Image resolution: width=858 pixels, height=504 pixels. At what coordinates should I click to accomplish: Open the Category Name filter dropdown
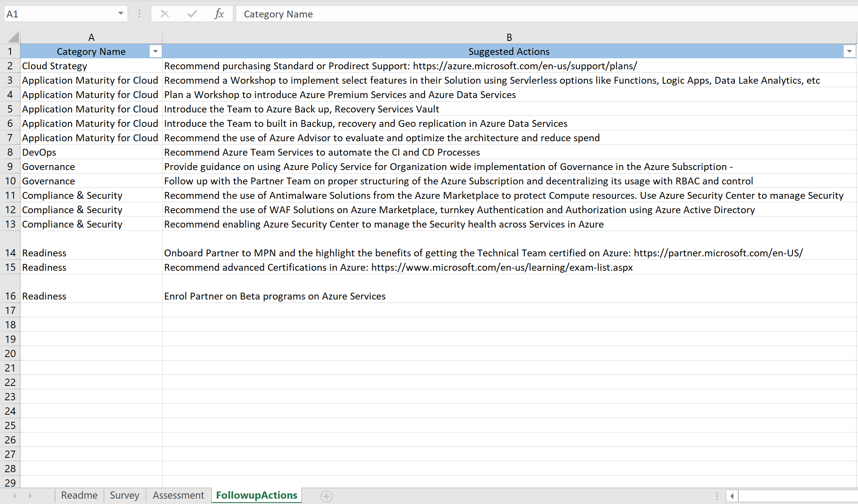point(155,51)
